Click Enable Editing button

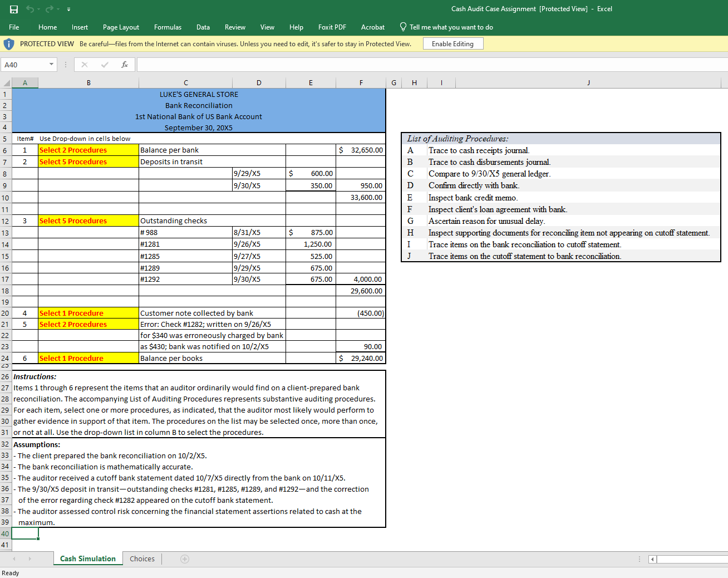click(452, 44)
